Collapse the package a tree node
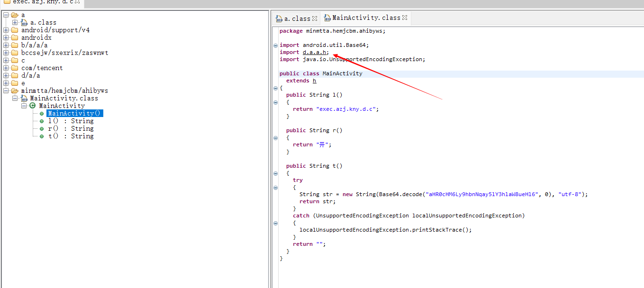Image resolution: width=644 pixels, height=288 pixels. click(x=6, y=15)
